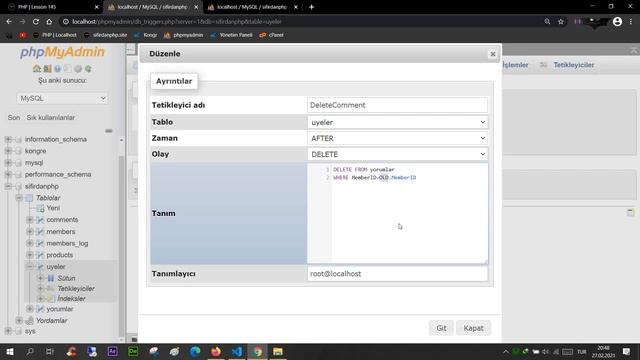
Task: Open the server selection MySQL dropdown
Action: (62, 98)
